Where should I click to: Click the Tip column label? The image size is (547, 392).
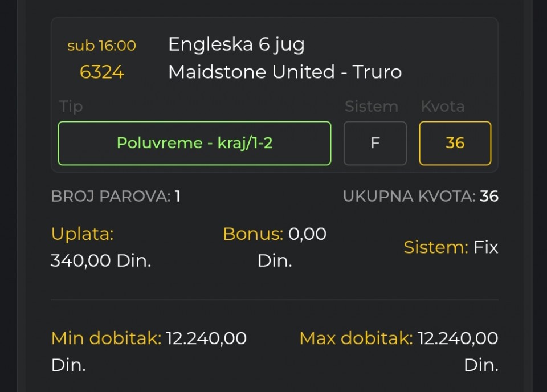click(71, 107)
